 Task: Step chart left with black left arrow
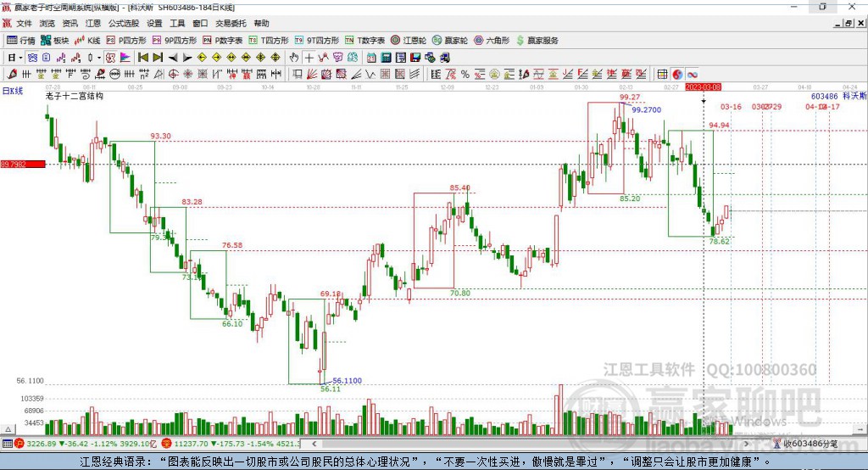click(173, 57)
